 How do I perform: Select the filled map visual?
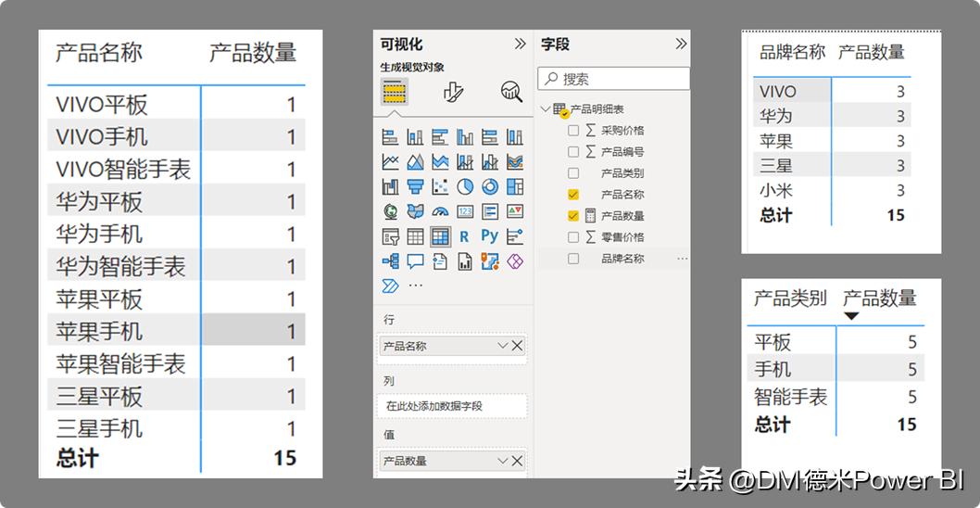coord(415,211)
